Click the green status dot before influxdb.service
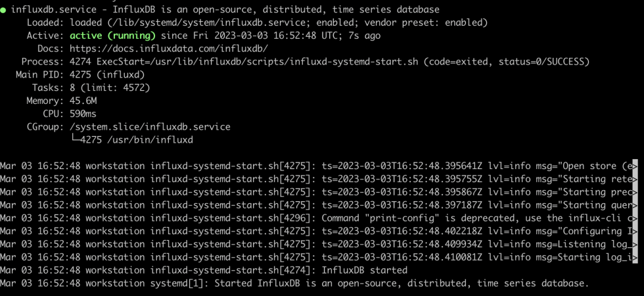 tap(3, 10)
